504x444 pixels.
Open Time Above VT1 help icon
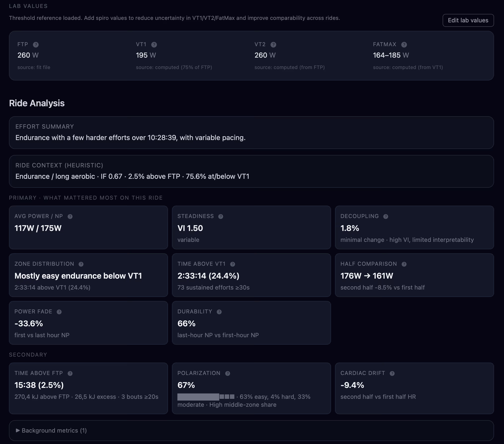click(233, 264)
